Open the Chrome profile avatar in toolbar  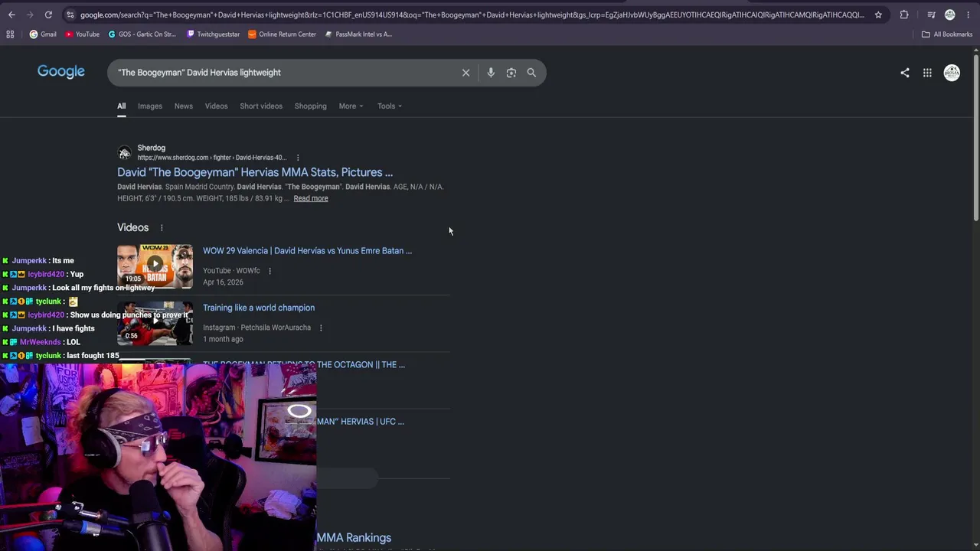(949, 15)
